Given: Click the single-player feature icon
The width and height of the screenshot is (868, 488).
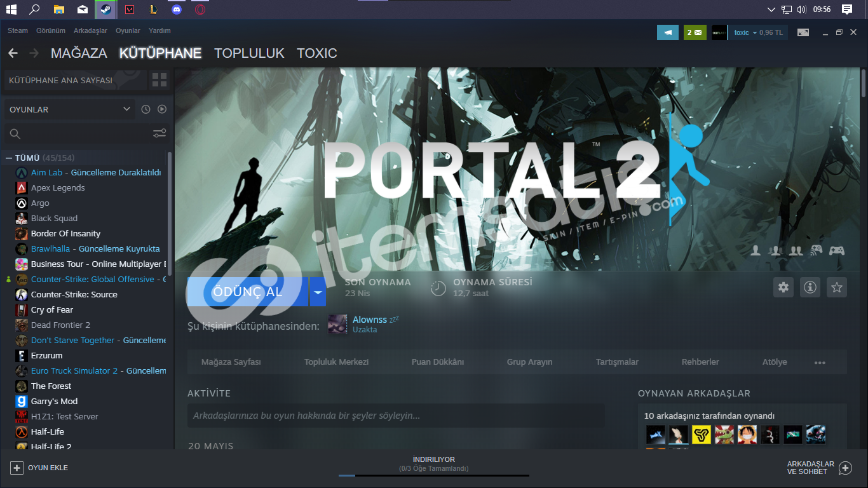Looking at the screenshot, I should tap(755, 250).
